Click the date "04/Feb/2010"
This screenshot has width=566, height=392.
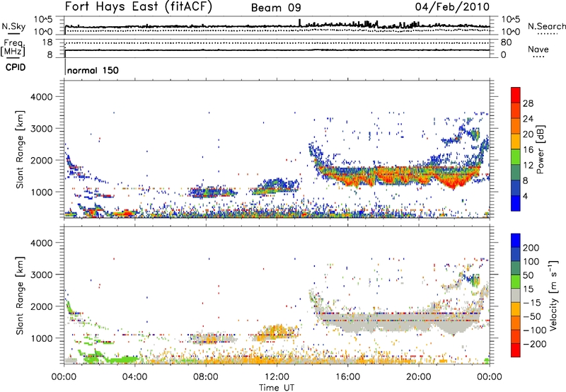[452, 7]
